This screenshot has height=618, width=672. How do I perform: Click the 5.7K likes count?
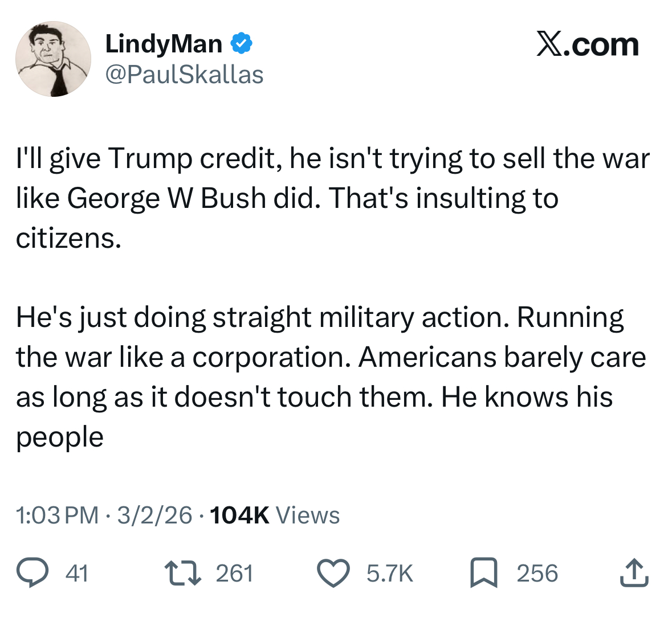tap(389, 573)
